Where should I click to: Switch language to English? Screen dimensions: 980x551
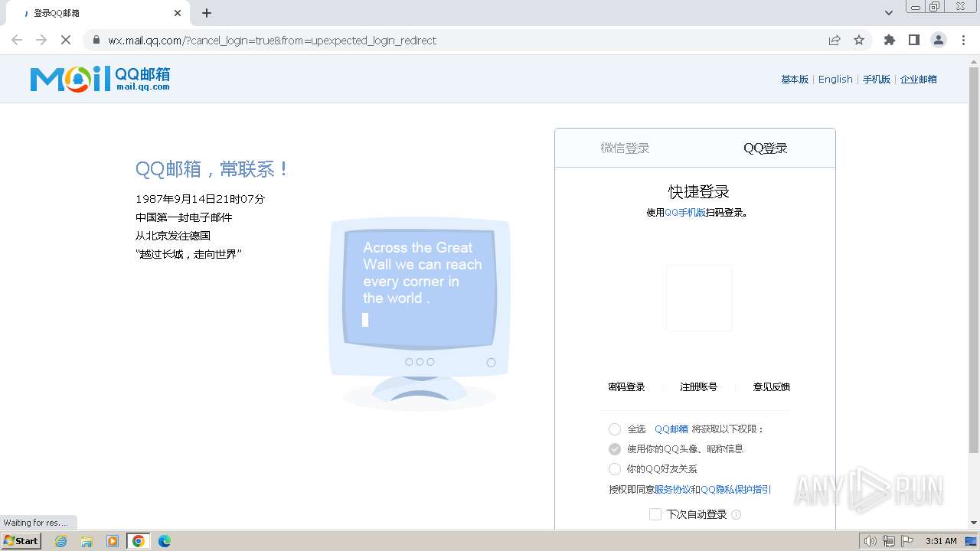pyautogui.click(x=835, y=79)
